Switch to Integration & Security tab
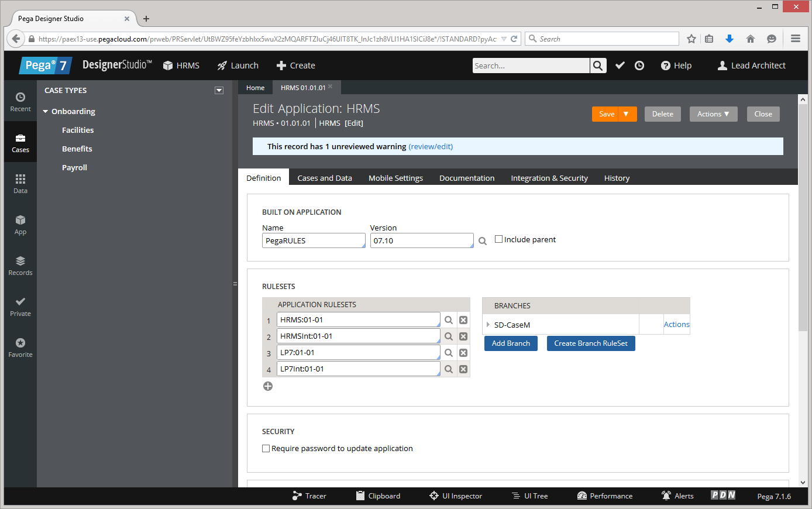Image resolution: width=812 pixels, height=509 pixels. tap(549, 178)
